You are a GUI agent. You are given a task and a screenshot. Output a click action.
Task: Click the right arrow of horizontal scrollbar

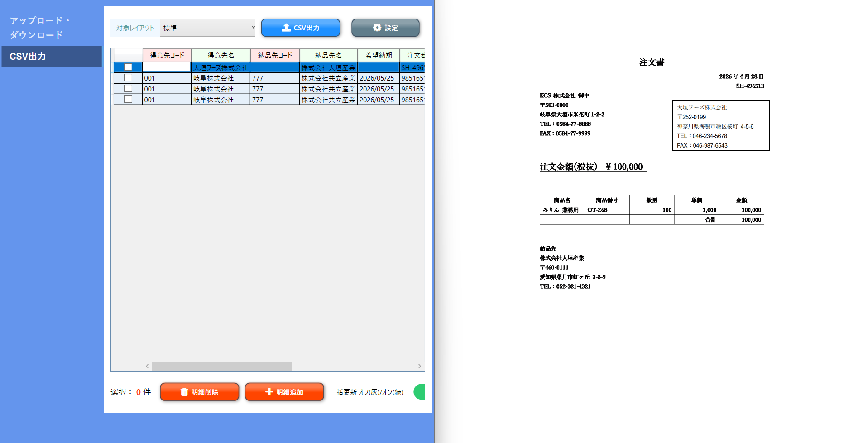(420, 366)
